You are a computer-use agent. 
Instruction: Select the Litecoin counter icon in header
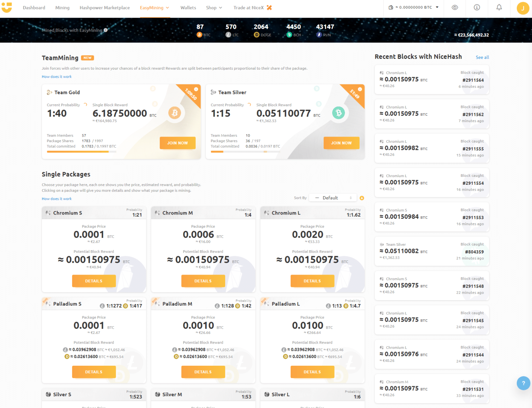coord(228,35)
